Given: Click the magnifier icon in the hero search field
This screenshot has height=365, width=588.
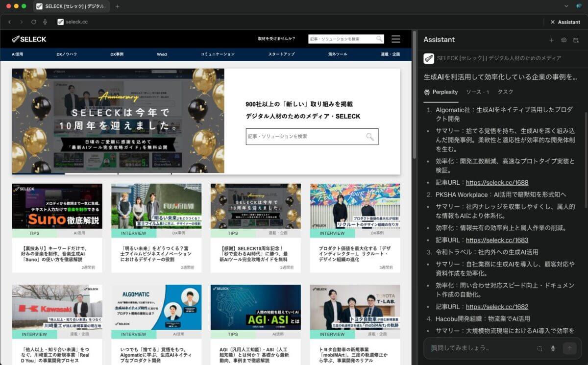Looking at the screenshot, I should tap(370, 137).
